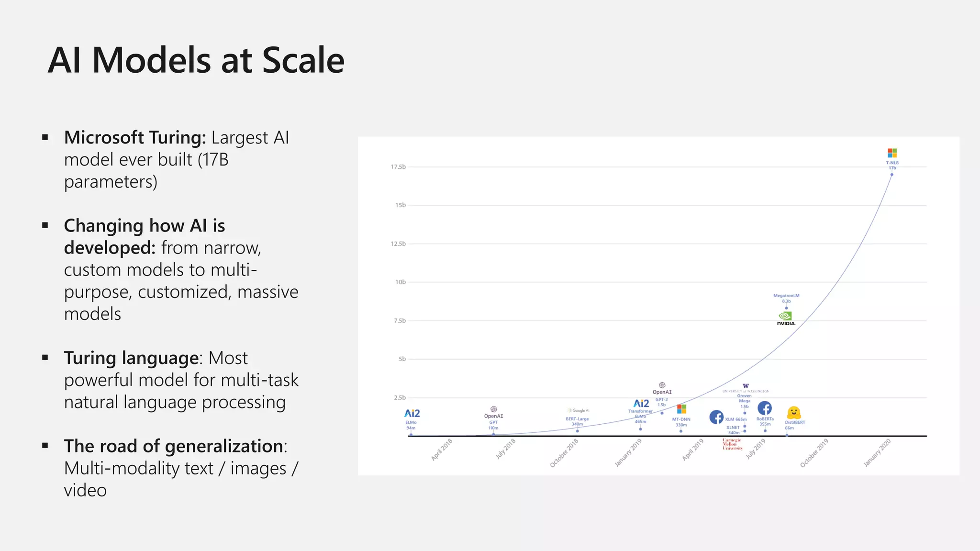Viewport: 980px width, 551px height.
Task: Click the Facebook logo beside XLM 665m
Action: pyautogui.click(x=716, y=417)
